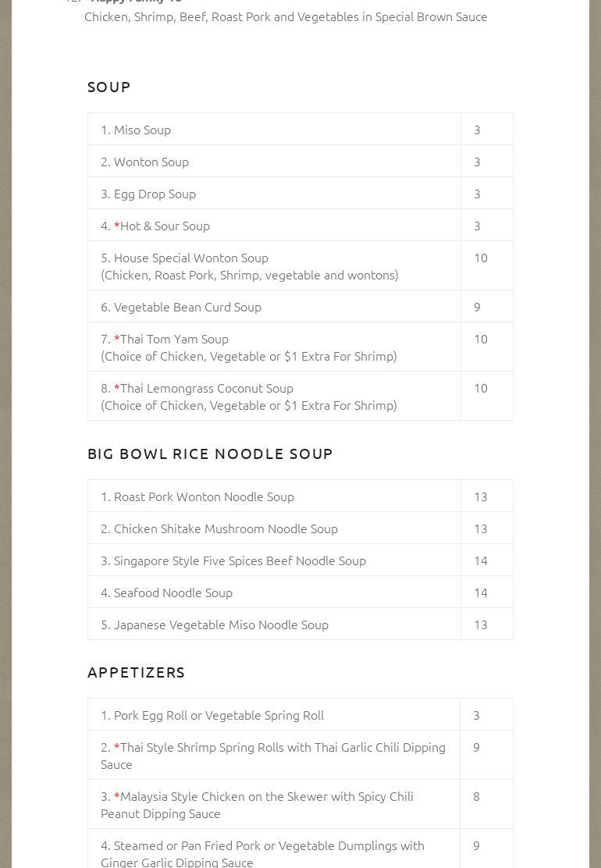Screen dimensions: 601x868
Task: Select Japanese Vegetable Miso Noodle Soup
Action: [x=221, y=624]
